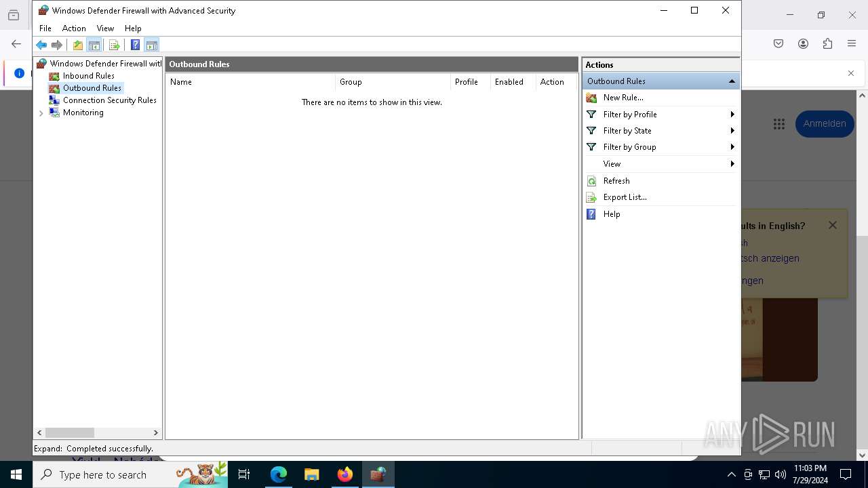Screen dimensions: 868x488
Task: Open the View menu
Action: pyautogui.click(x=105, y=28)
